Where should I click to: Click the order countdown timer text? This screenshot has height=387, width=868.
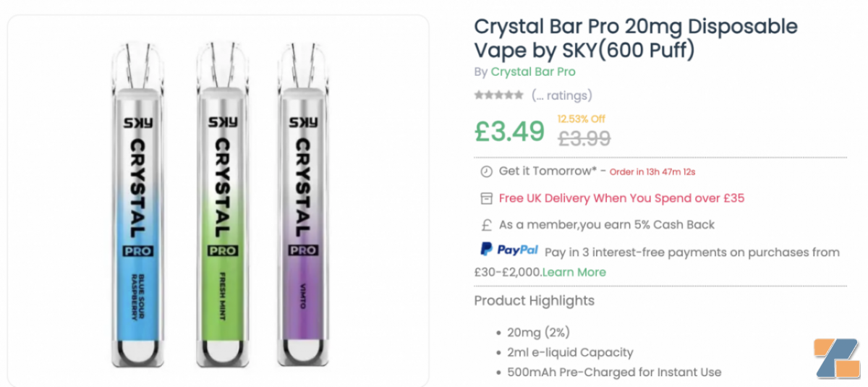(652, 172)
